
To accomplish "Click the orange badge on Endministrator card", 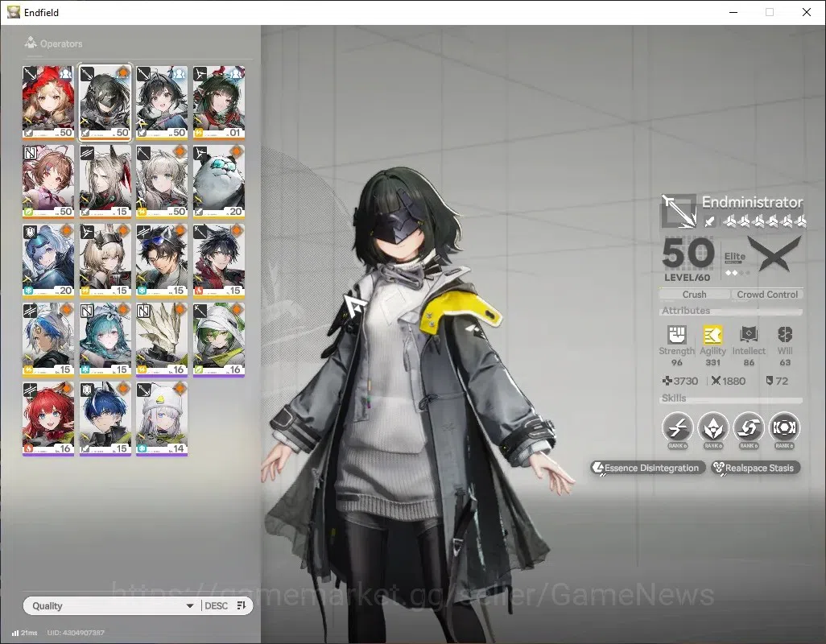I will [x=122, y=74].
